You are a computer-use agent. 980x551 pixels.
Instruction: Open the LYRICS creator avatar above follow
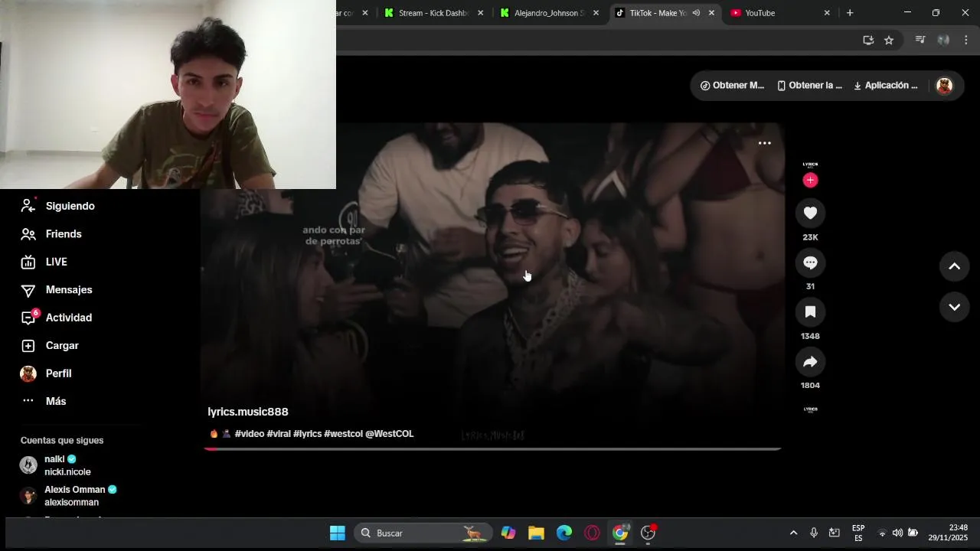pos(810,165)
